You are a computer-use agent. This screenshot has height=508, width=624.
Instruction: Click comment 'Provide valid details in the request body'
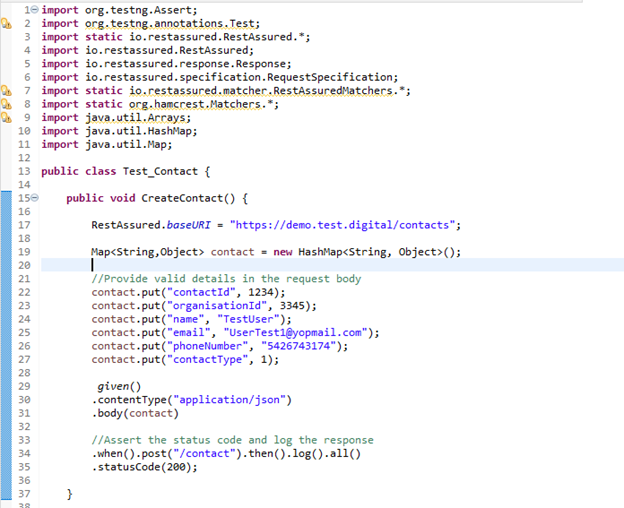pos(232,279)
